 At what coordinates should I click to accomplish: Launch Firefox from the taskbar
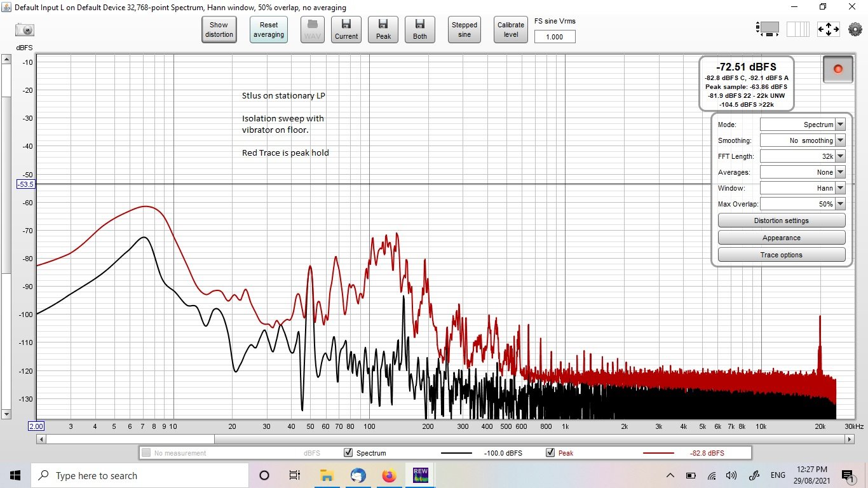[x=389, y=475]
